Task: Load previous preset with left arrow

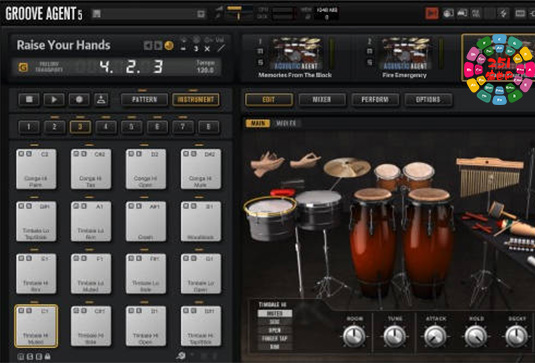Action: [148, 45]
